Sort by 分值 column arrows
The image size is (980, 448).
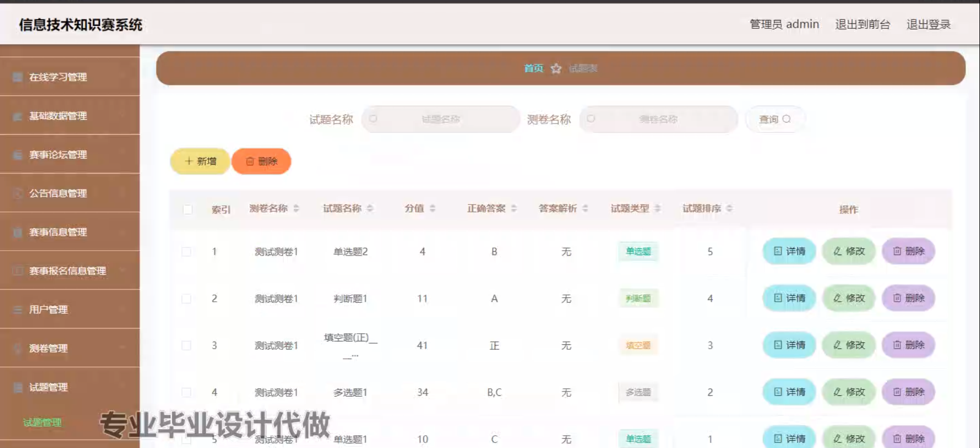coord(433,208)
